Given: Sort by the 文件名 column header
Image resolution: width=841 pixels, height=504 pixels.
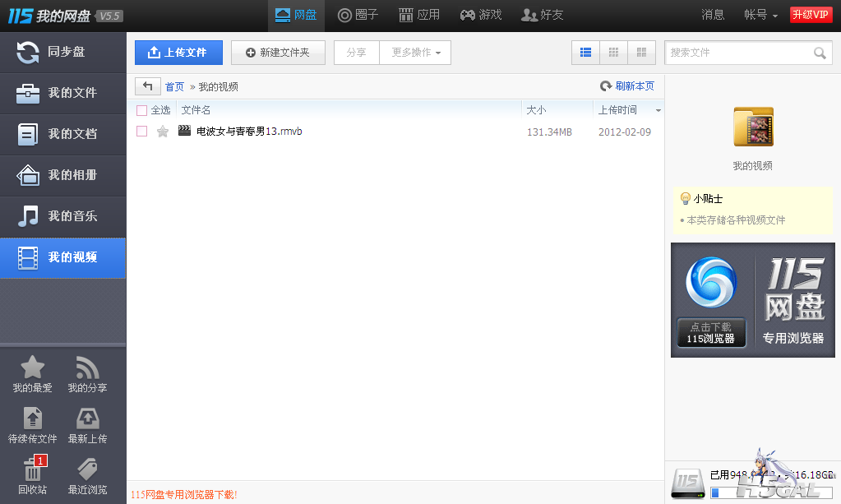Looking at the screenshot, I should pos(196,110).
